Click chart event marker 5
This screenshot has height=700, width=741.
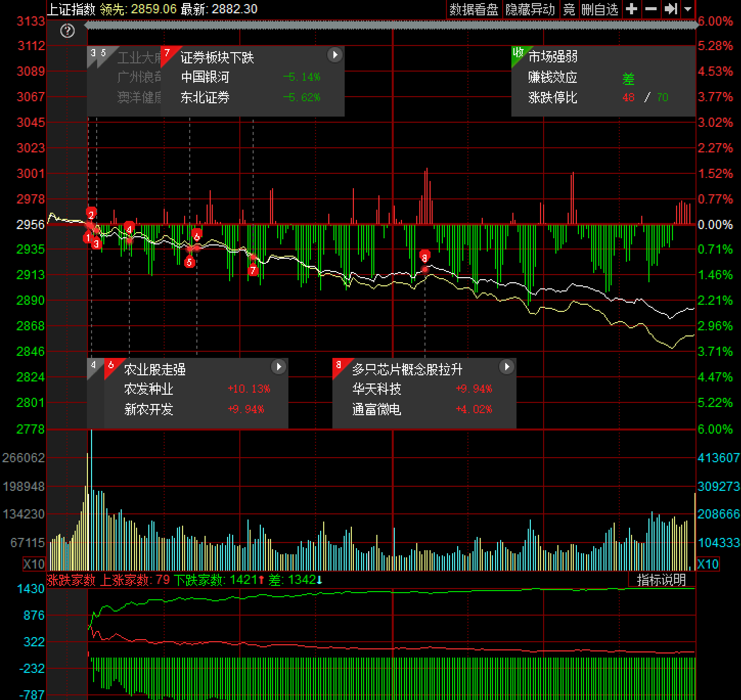tap(190, 262)
